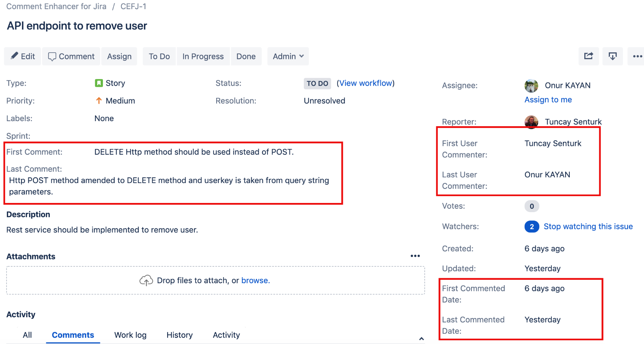This screenshot has height=344, width=644.
Task: Click the Last Commented Date value
Action: (543, 320)
